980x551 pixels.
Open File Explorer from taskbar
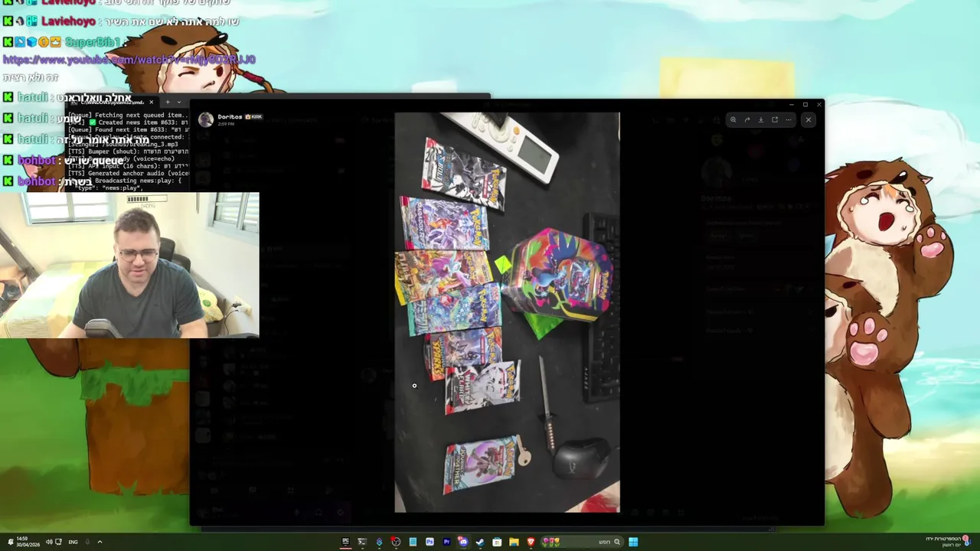coord(514,542)
